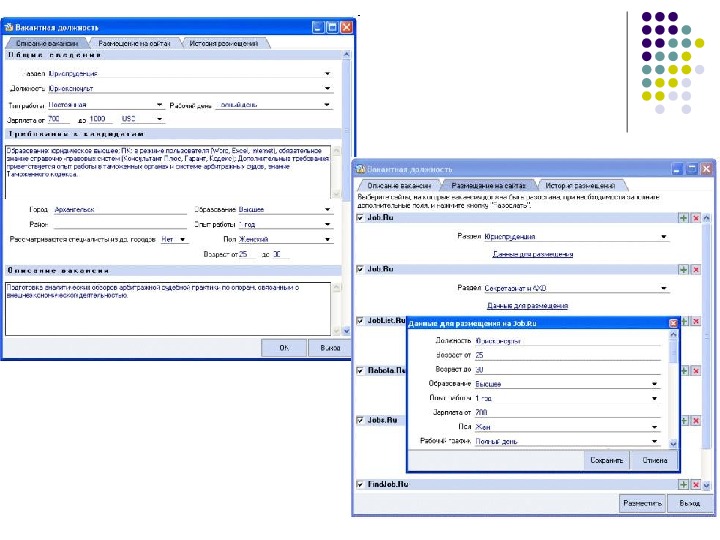This screenshot has height=540, width=720.
Task: Click Город field showing Архангельск
Action: [x=120, y=210]
